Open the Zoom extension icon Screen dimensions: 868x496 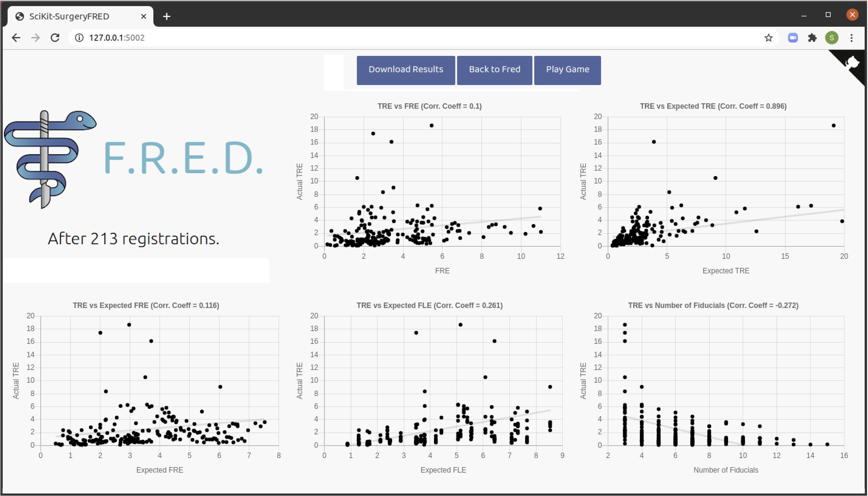coord(793,37)
